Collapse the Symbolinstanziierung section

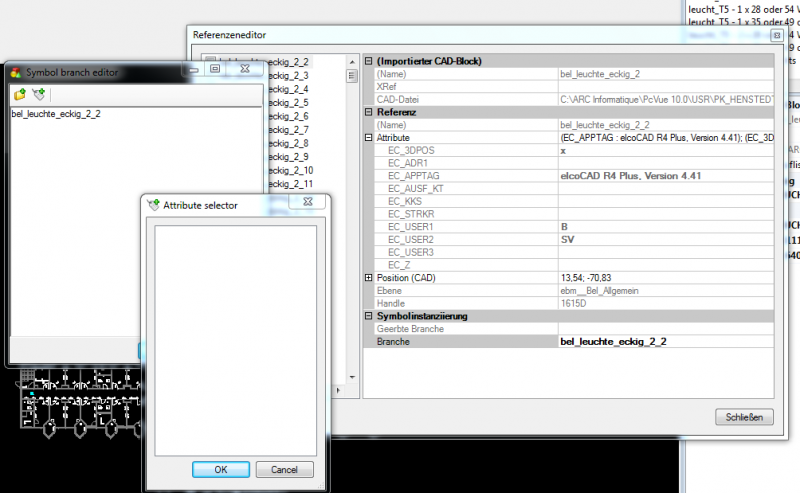[x=368, y=316]
